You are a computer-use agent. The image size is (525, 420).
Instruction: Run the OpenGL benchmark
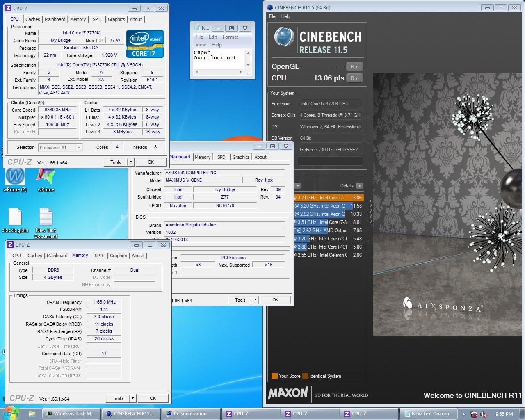coord(355,67)
